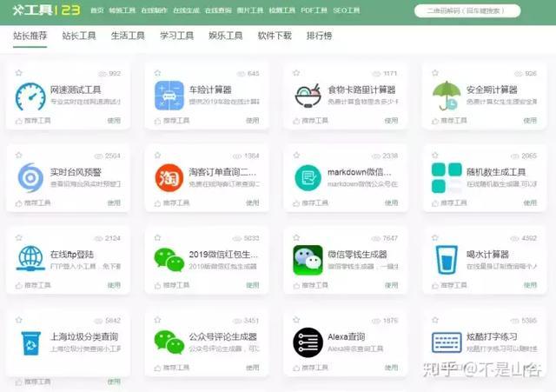Switch to the 娱乐工具 tab
Viewport: 556px width, 392px height.
(226, 36)
